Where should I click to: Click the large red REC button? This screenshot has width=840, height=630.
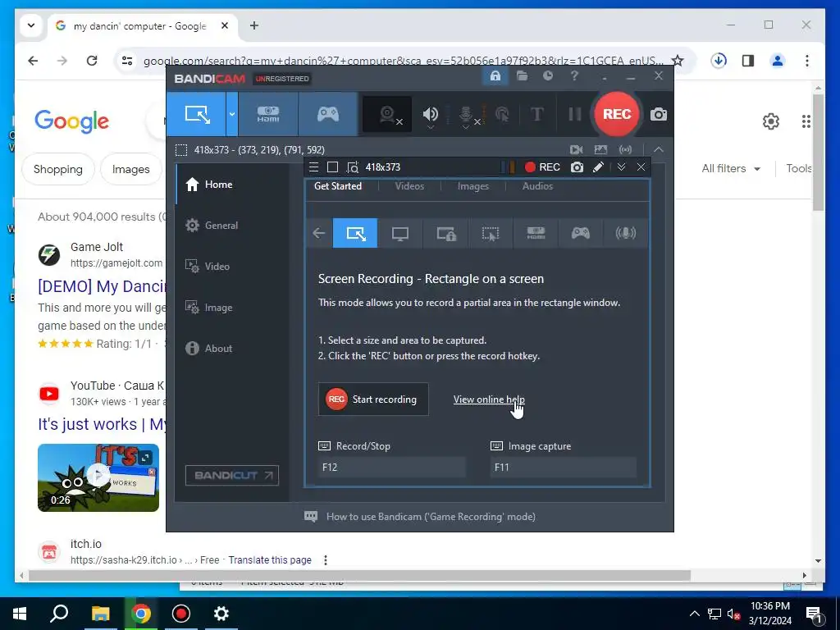[x=617, y=114]
